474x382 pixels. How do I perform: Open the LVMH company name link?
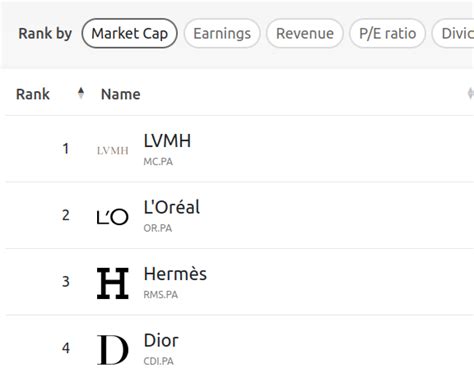tap(167, 141)
